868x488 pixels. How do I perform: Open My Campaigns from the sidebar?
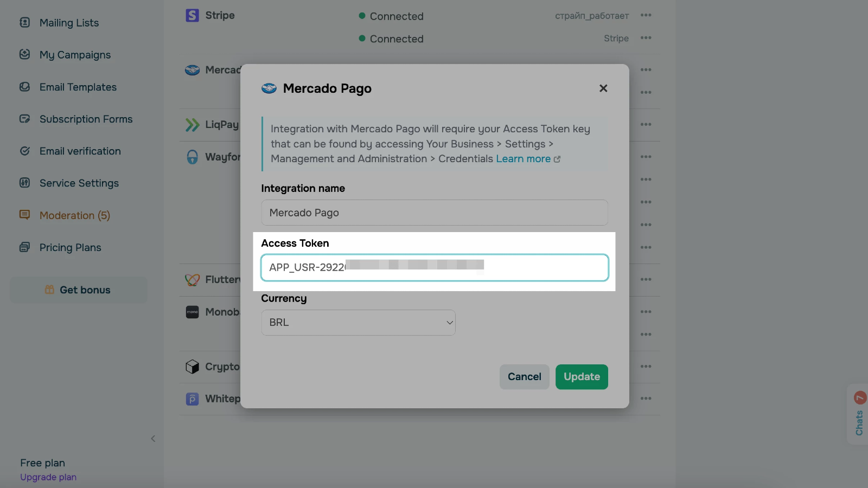pos(75,55)
